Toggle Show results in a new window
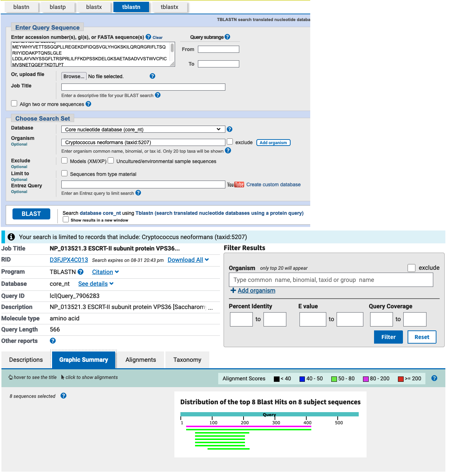This screenshot has height=476, width=450. 66,219
